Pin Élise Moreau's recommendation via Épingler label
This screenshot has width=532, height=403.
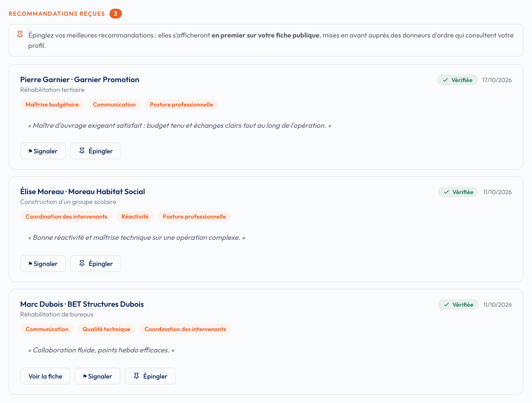click(101, 263)
